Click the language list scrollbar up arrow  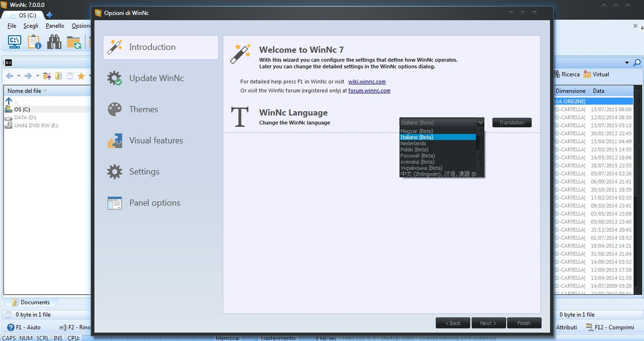(480, 132)
